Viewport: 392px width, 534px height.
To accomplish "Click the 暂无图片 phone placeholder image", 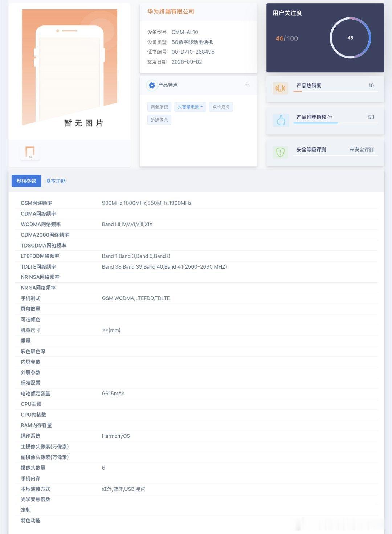I will click(x=70, y=69).
